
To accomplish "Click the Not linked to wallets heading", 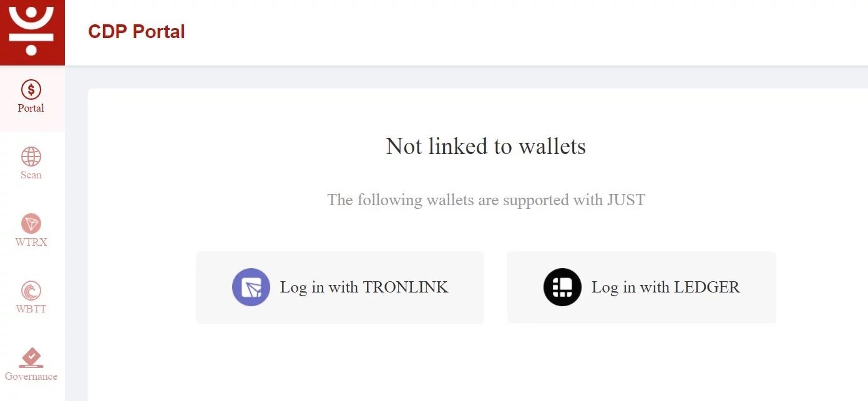I will click(485, 146).
